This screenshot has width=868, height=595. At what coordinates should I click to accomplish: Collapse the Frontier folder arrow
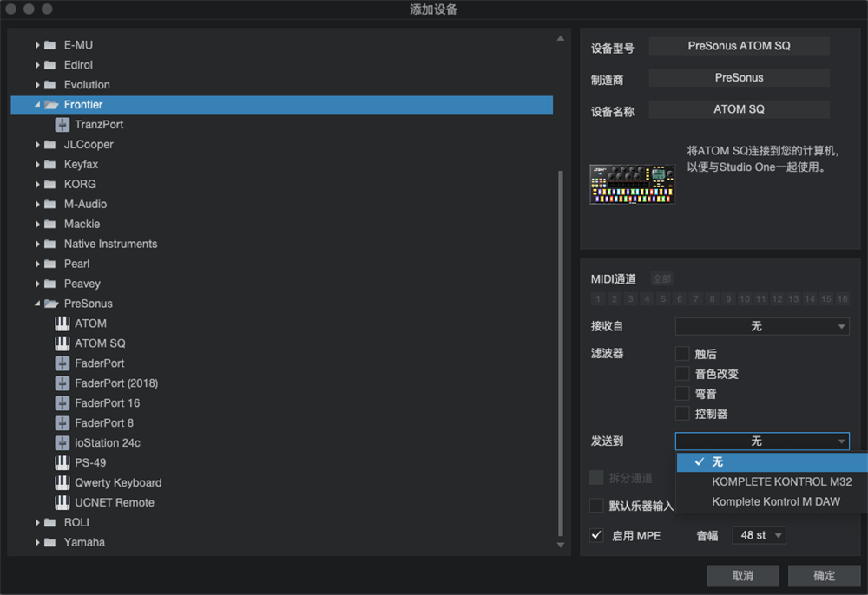click(37, 104)
